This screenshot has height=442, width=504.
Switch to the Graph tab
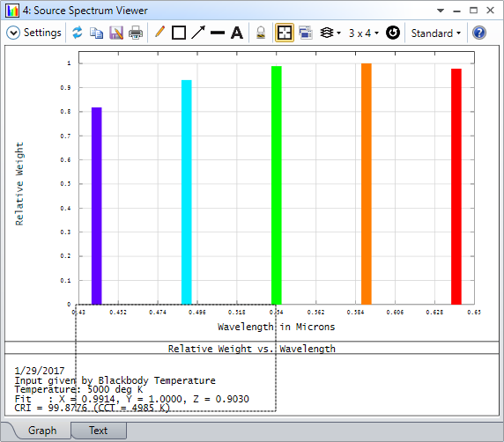(x=42, y=431)
